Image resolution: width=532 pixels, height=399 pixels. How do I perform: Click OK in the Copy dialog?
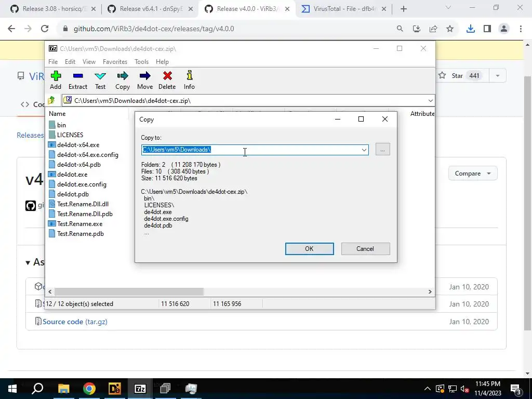[x=309, y=249]
